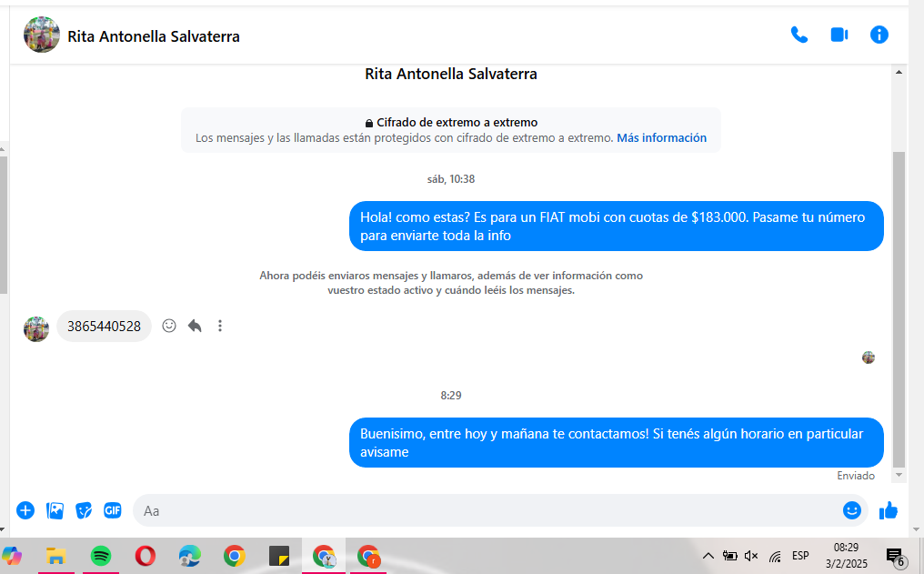
Task: Open Microsoft Edge from the taskbar
Action: tap(190, 556)
